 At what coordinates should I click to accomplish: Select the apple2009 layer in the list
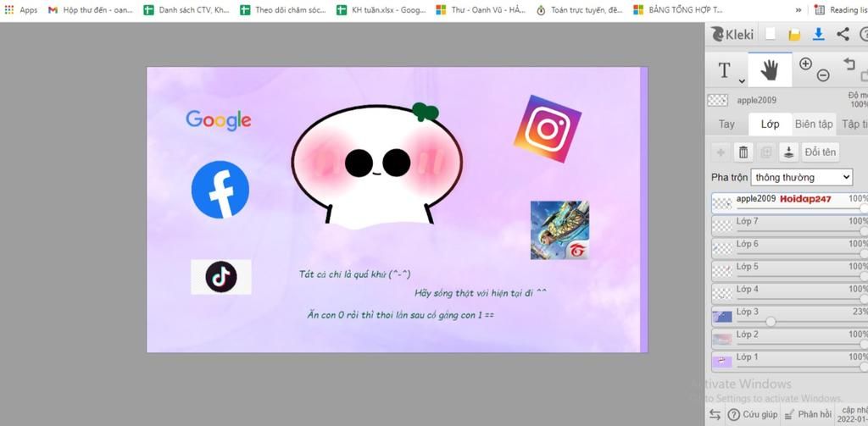pos(789,203)
